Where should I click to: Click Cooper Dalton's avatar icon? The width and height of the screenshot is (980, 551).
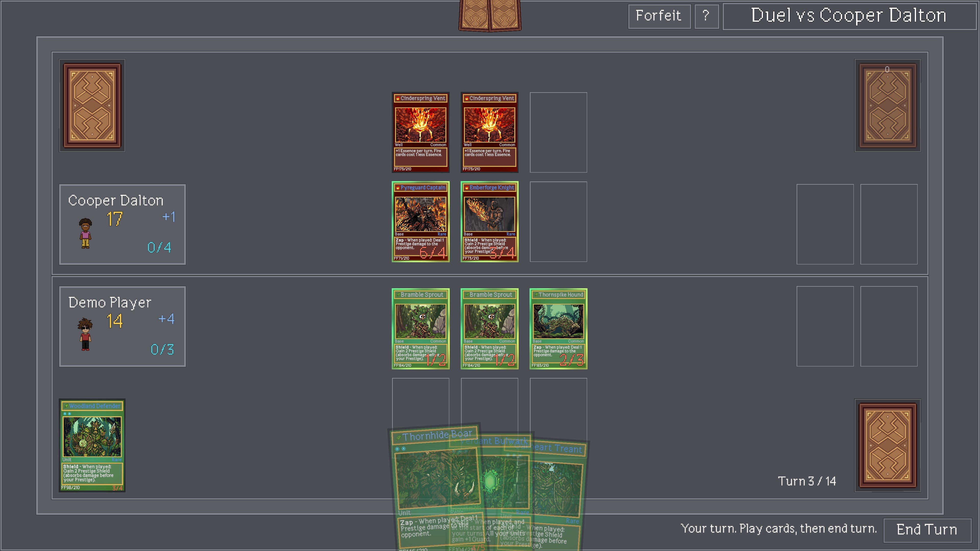tap(85, 233)
